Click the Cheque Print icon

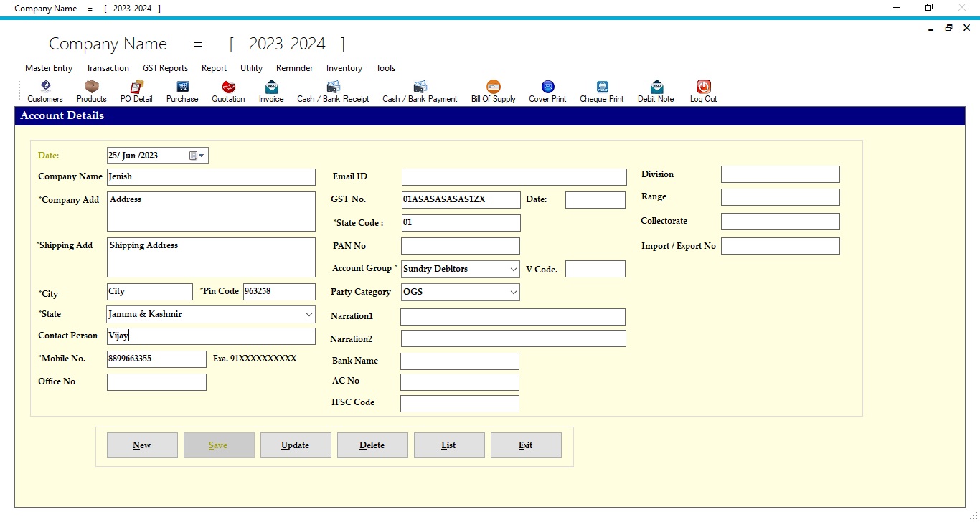602,87
